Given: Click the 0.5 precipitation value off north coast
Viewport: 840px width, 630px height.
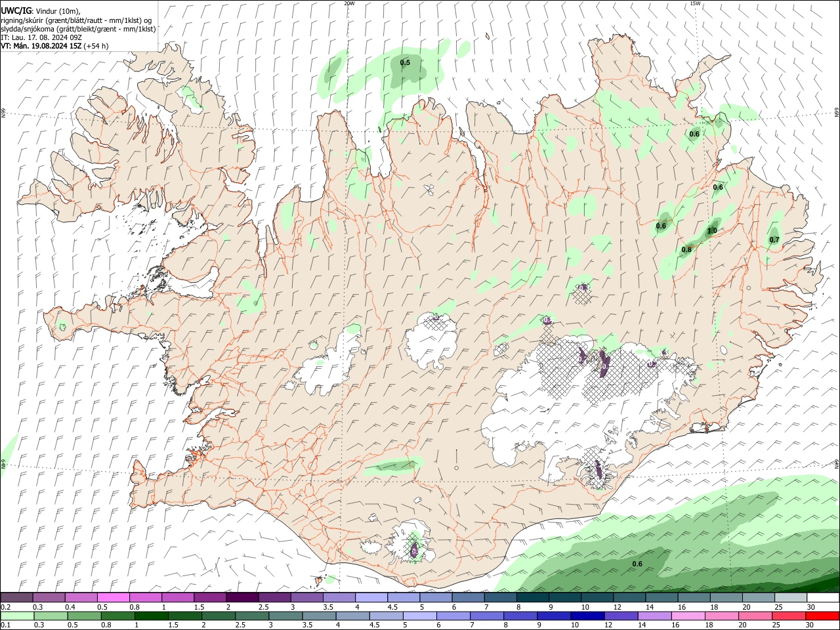Looking at the screenshot, I should [405, 62].
